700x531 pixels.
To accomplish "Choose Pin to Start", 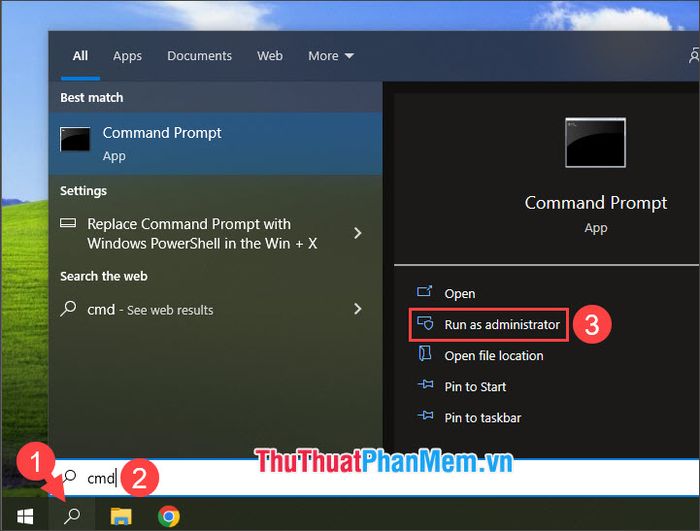I will tap(475, 387).
